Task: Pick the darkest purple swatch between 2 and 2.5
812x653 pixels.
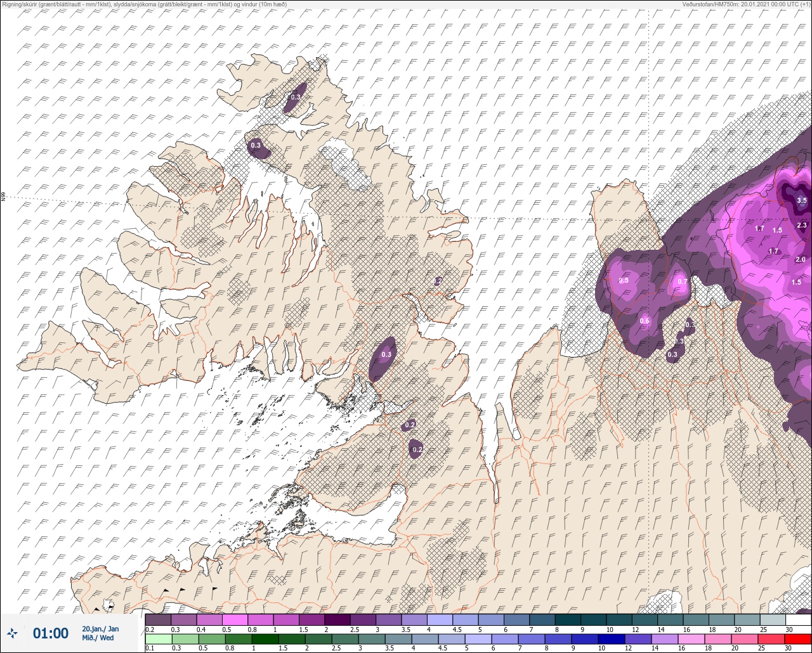Action: [337, 619]
